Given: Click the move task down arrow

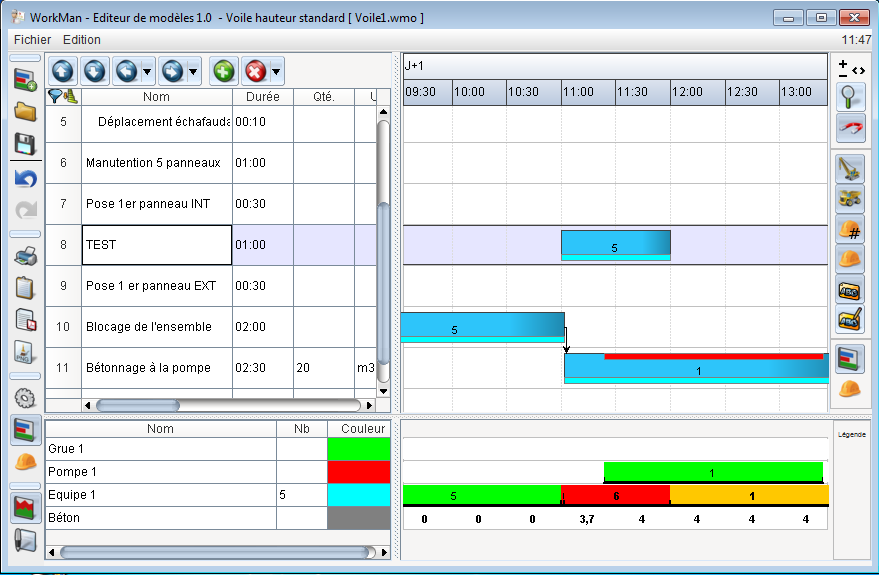Looking at the screenshot, I should (x=94, y=71).
